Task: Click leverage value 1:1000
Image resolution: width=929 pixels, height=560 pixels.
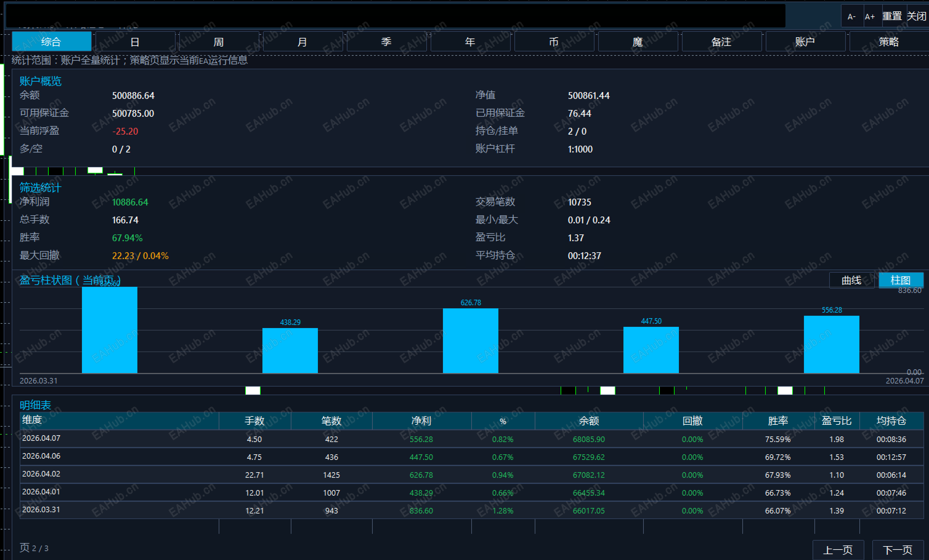Action: pyautogui.click(x=580, y=149)
